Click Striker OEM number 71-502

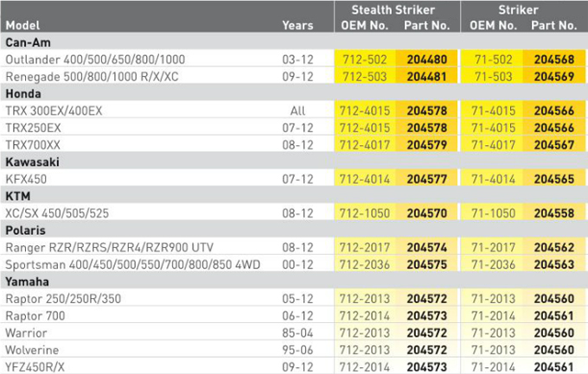click(x=493, y=60)
